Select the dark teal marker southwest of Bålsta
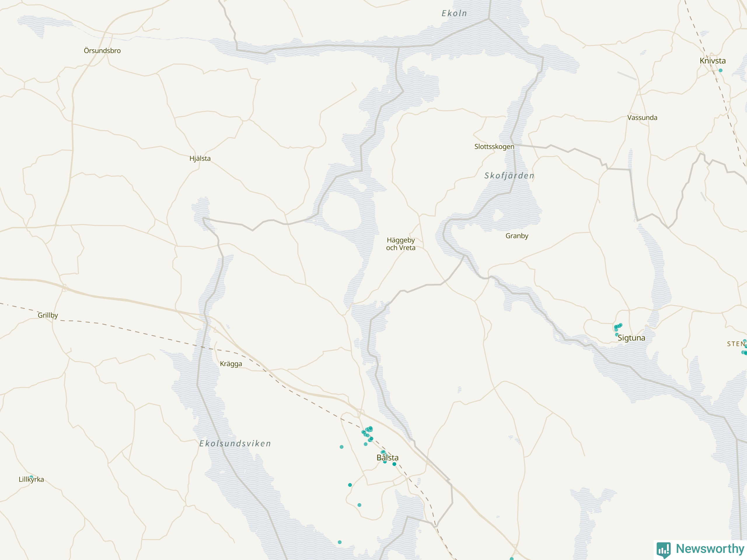This screenshot has width=747, height=560. tap(350, 485)
